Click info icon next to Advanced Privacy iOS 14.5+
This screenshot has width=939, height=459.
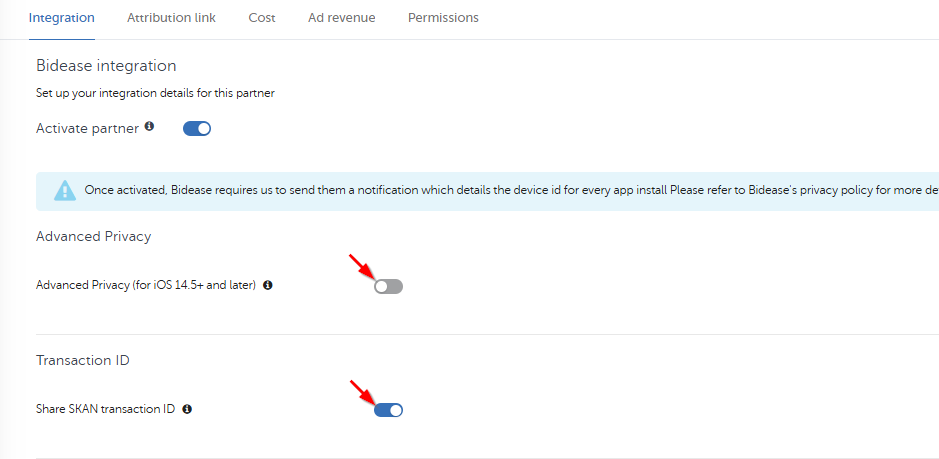(x=268, y=285)
